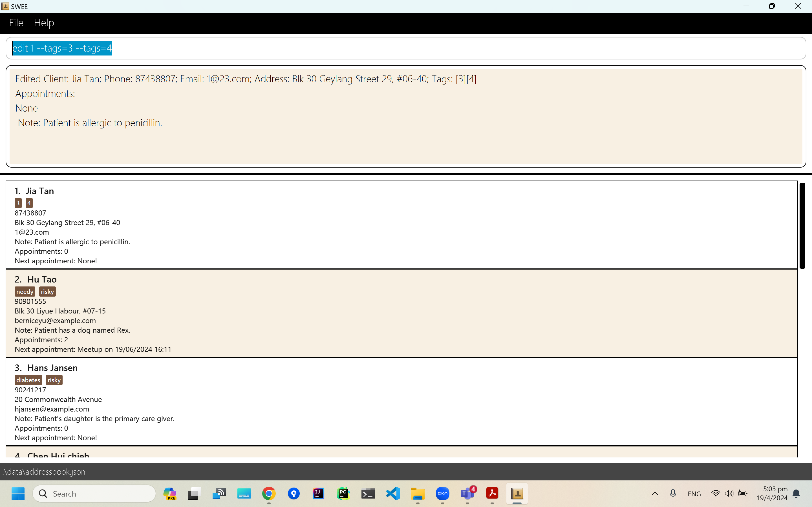Open the File menu
The image size is (812, 507).
16,23
